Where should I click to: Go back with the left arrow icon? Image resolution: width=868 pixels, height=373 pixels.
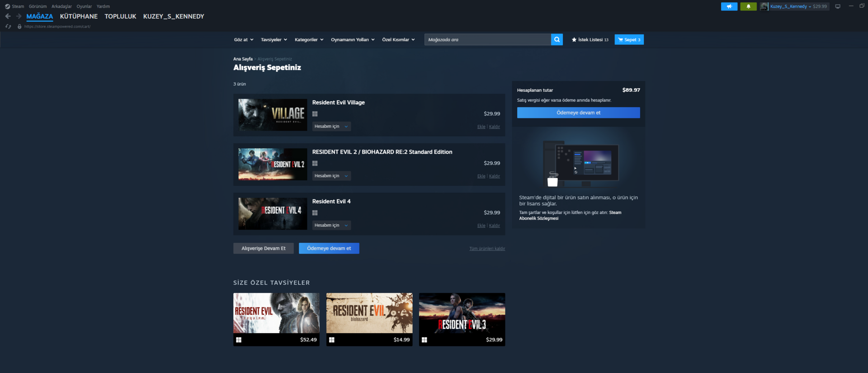coord(8,16)
